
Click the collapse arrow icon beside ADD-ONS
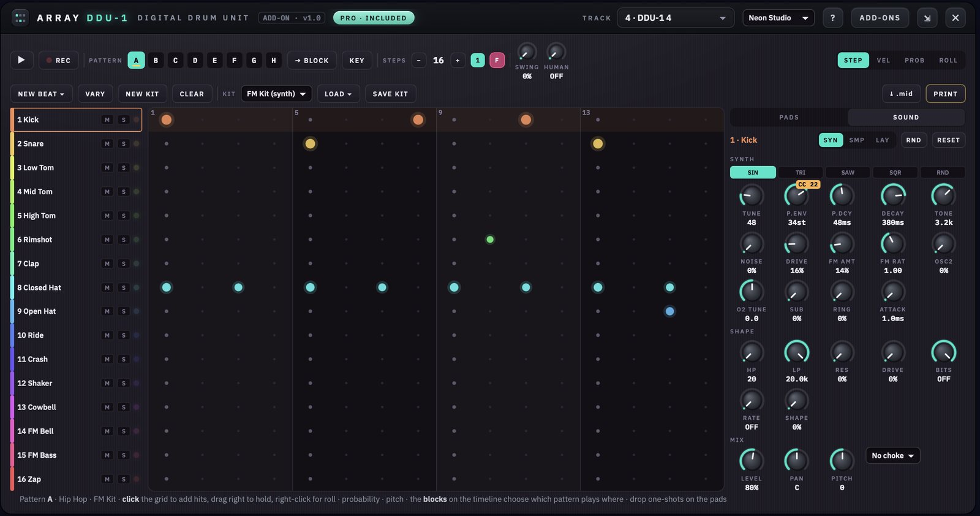[x=927, y=18]
